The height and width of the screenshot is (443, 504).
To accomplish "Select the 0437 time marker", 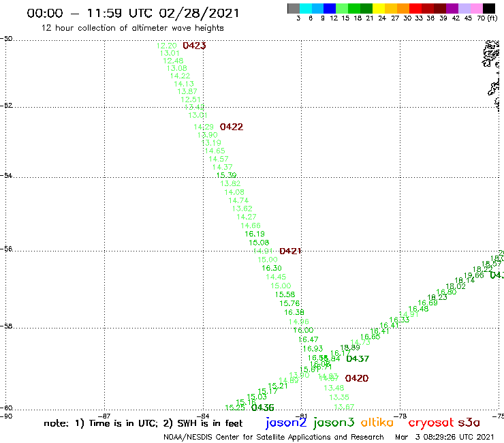I will pyautogui.click(x=358, y=358).
